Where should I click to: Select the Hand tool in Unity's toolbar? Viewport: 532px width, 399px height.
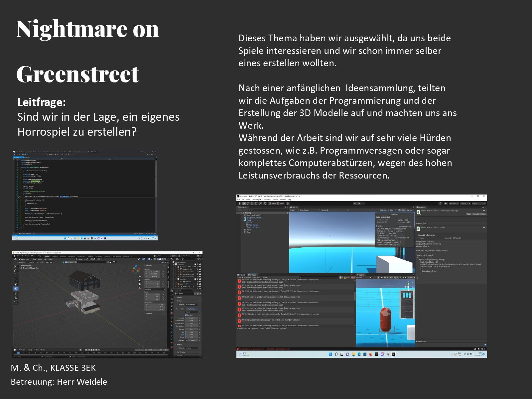coord(239,203)
